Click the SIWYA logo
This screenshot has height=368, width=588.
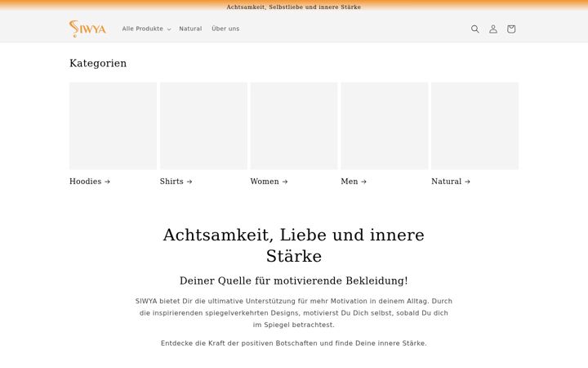[x=87, y=29]
